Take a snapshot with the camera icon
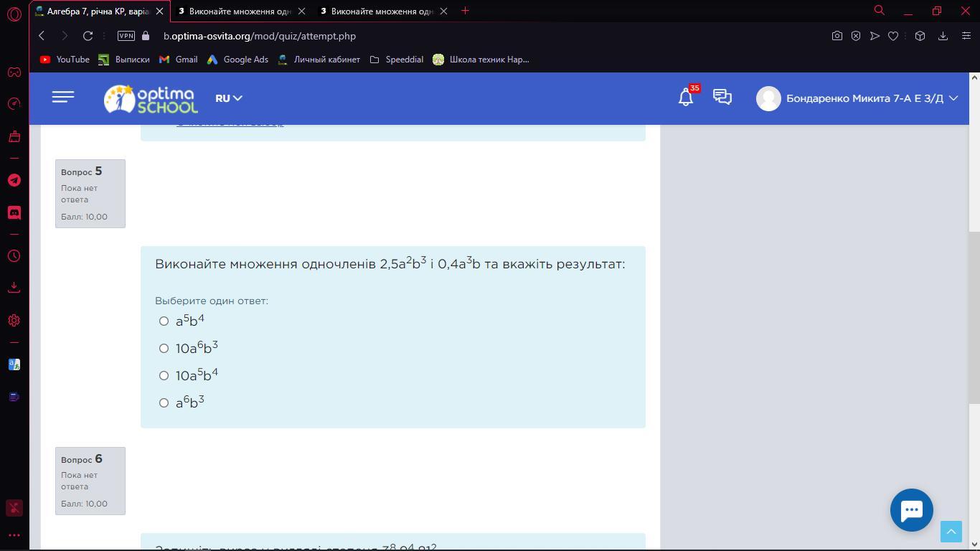This screenshot has width=980, height=551. click(837, 36)
